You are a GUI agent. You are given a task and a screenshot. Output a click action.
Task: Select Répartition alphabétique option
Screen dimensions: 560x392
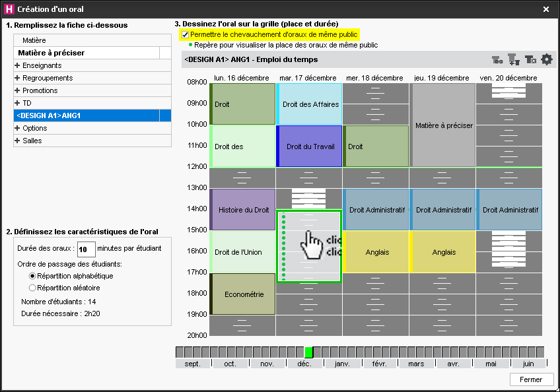click(x=32, y=276)
